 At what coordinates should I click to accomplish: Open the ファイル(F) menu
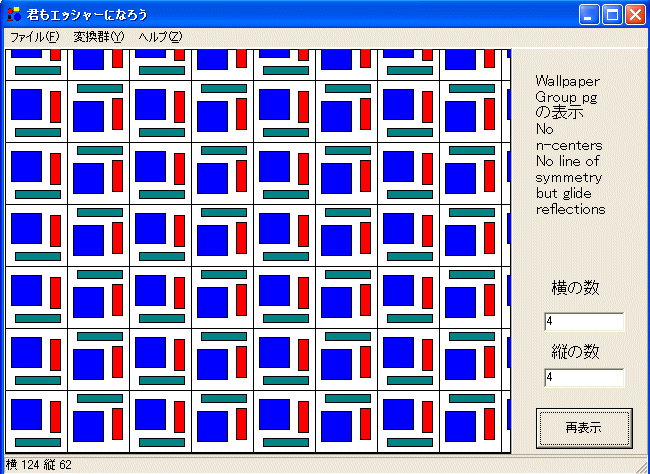point(35,37)
